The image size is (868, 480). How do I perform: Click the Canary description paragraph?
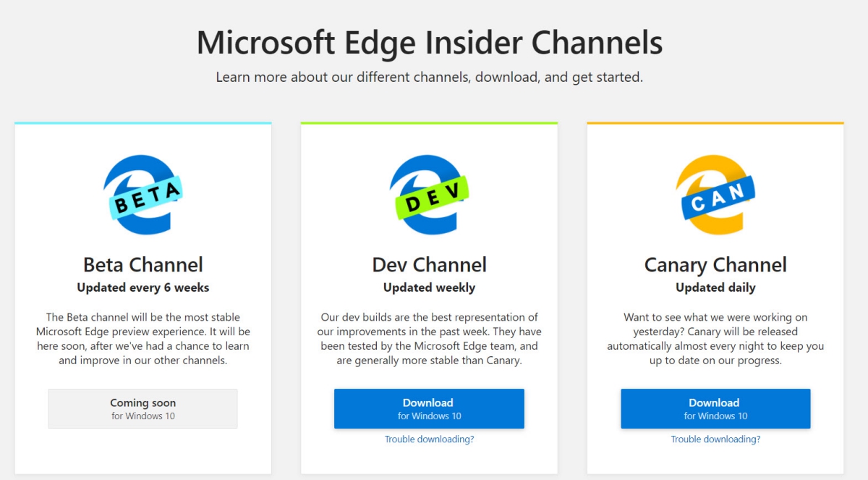coord(715,338)
